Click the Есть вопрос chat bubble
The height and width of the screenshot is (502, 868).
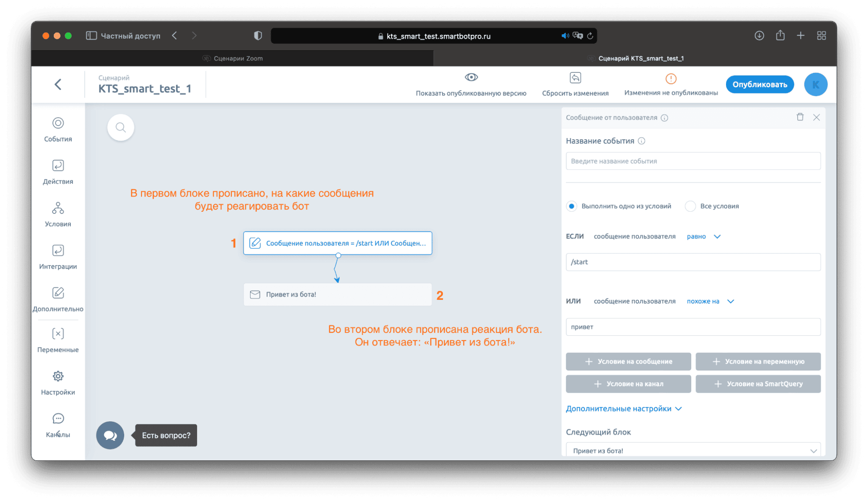[x=110, y=435]
